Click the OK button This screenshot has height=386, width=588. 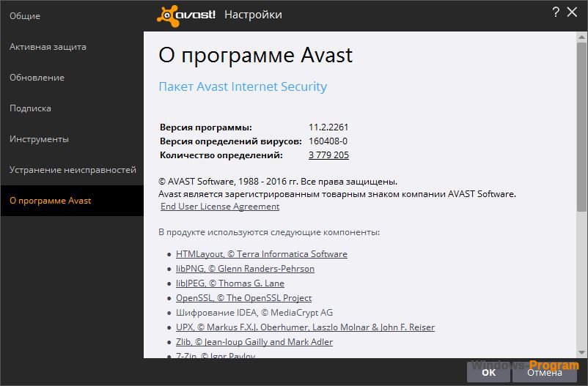click(488, 373)
